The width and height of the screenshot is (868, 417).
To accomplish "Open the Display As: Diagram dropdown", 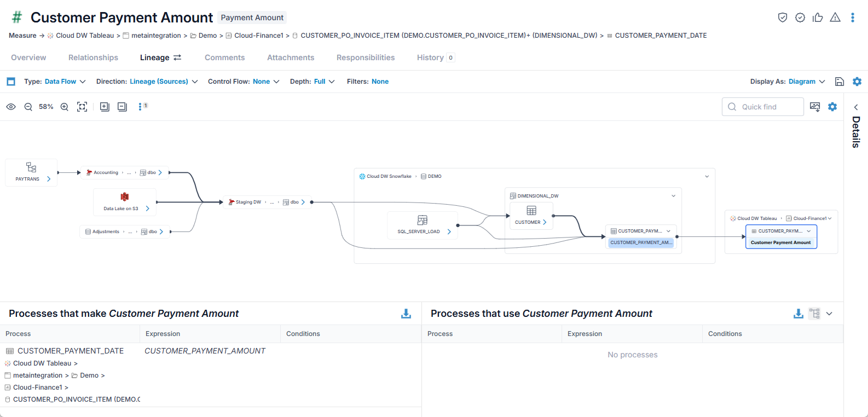I will [788, 82].
